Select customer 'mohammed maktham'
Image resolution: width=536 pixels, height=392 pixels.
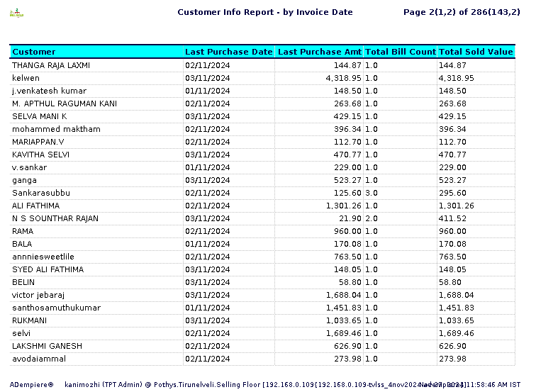pos(56,129)
